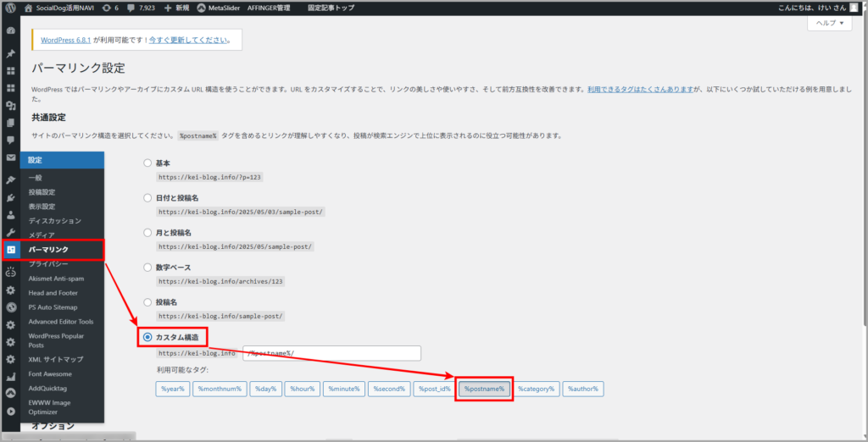Screen dimensions: 868x442
Task: Click the user avatar in admin bar
Action: (854, 8)
